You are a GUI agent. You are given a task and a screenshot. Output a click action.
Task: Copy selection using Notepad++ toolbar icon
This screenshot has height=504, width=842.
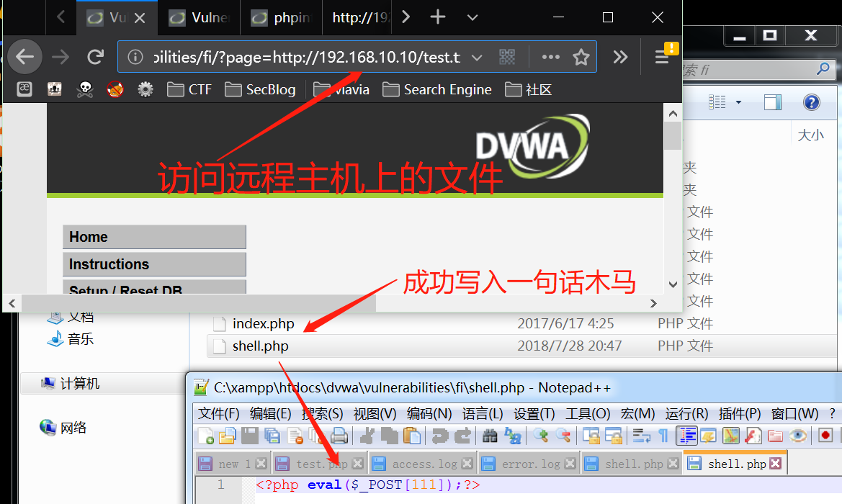(390, 436)
